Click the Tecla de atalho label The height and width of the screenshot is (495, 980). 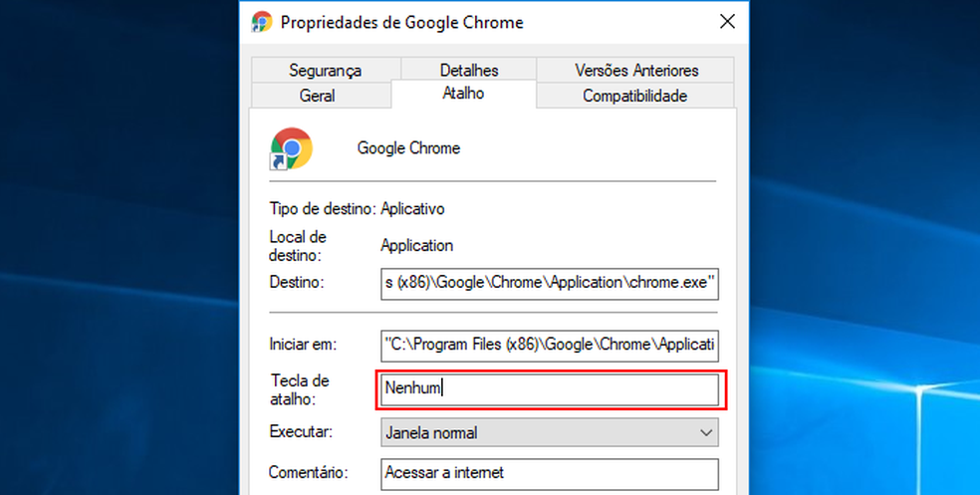coord(300,389)
